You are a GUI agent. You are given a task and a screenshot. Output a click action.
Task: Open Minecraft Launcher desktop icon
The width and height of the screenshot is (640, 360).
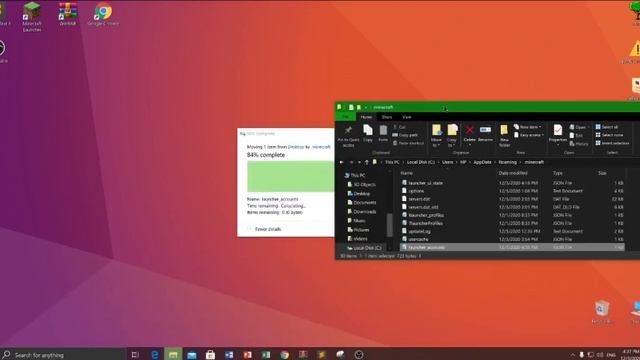tap(32, 16)
